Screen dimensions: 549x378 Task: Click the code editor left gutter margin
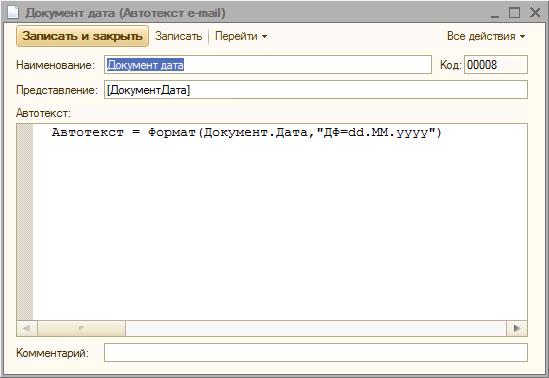tap(25, 222)
